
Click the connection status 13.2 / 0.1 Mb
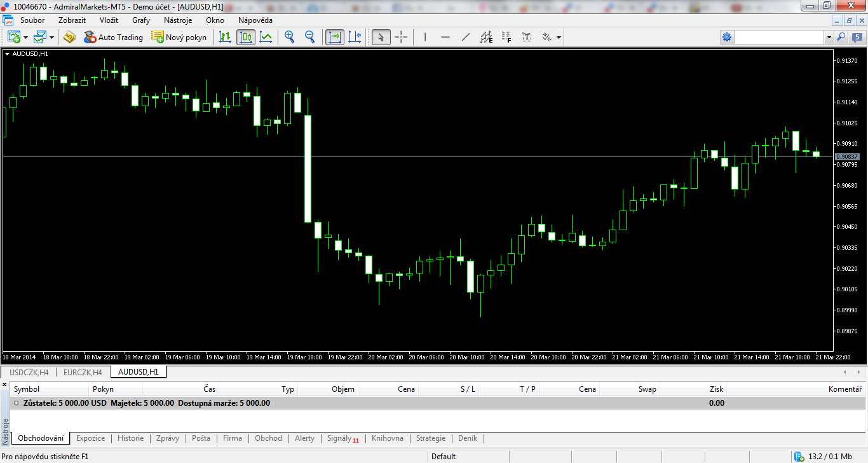click(824, 456)
